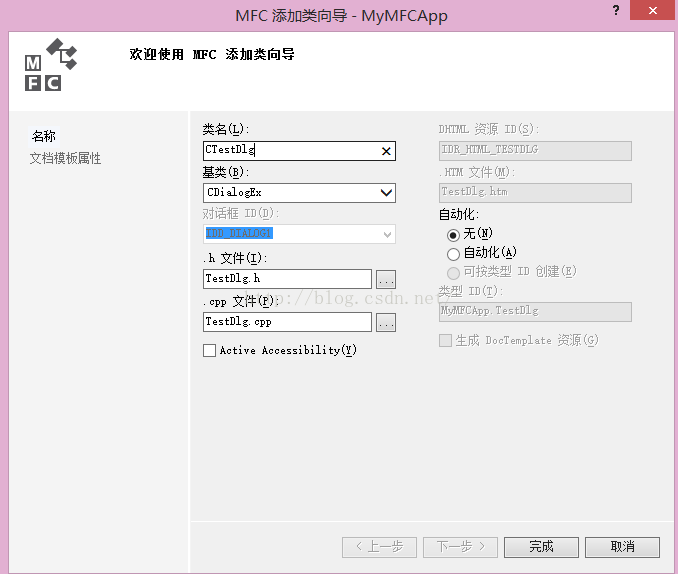678x574 pixels.
Task: Enable Active Accessibility checkbox
Action: point(210,350)
